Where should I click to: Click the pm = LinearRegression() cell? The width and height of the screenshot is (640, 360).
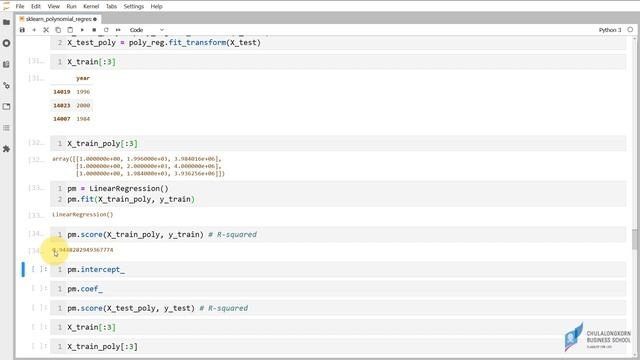(338, 193)
